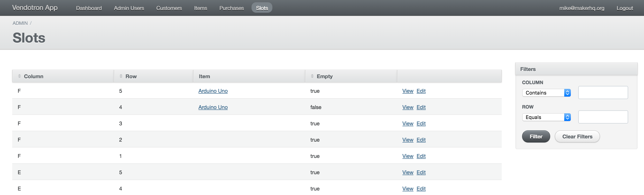Screen dimensions: 644x195
Task: Click the Slots page heading
Action: click(x=29, y=38)
